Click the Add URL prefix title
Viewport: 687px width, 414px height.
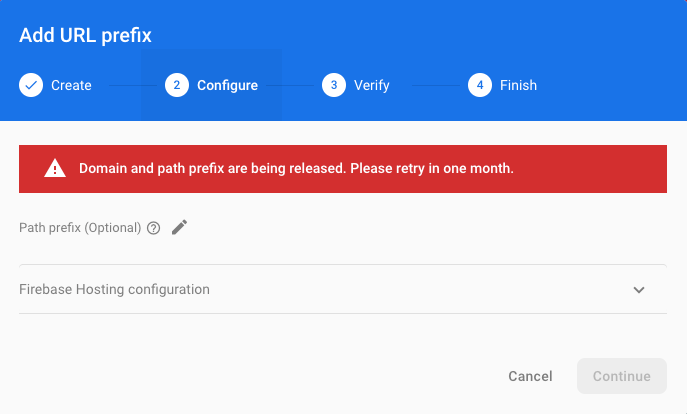click(85, 35)
